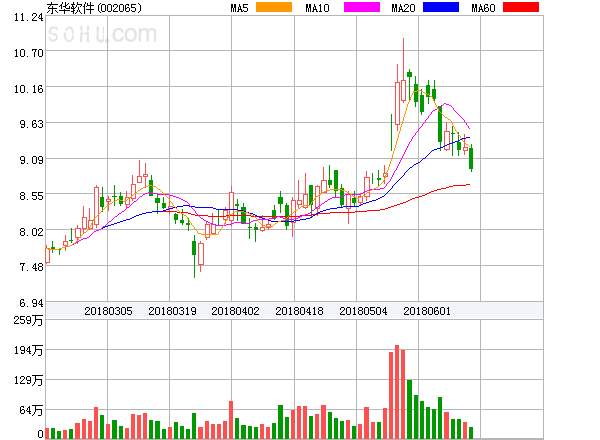Screen dimensions: 600x440
Task: Click the MA10 legend label
Action: click(x=317, y=8)
